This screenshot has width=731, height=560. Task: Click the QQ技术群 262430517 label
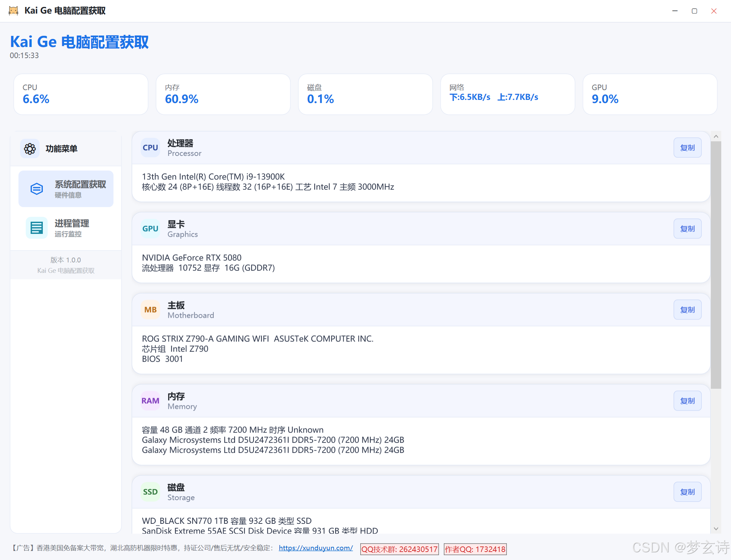[399, 549]
